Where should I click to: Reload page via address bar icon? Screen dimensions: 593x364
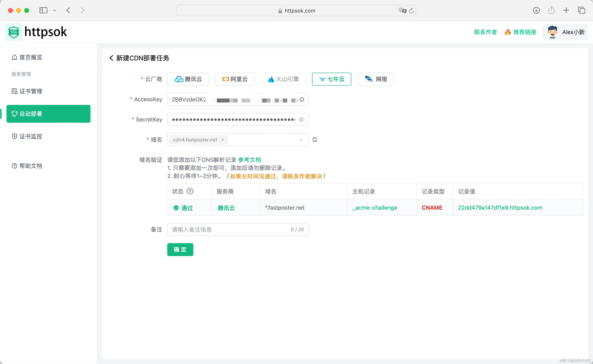(x=412, y=10)
